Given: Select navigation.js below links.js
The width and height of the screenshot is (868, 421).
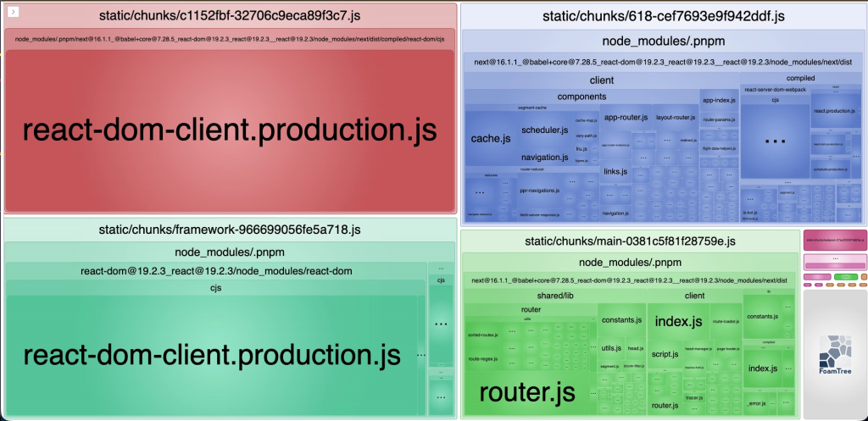Looking at the screenshot, I should pyautogui.click(x=615, y=213).
